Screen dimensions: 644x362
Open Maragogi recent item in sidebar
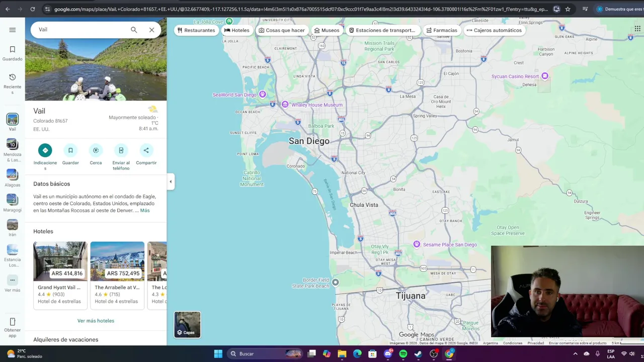coord(12,203)
